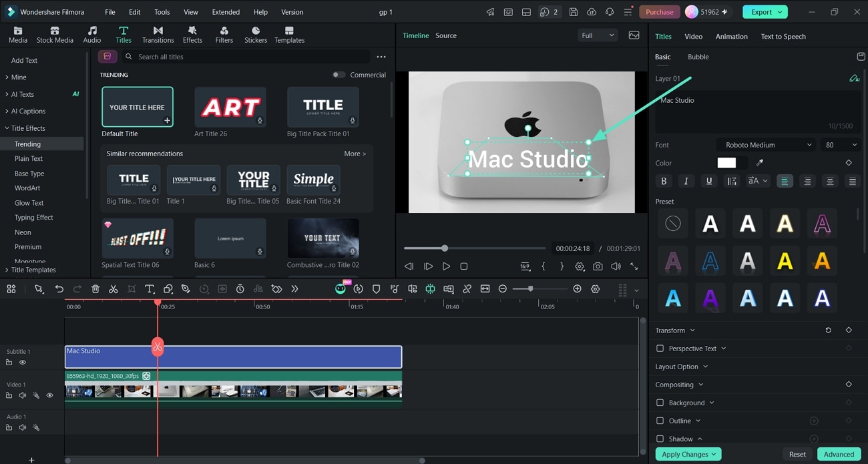Open the Filters panel

224,35
